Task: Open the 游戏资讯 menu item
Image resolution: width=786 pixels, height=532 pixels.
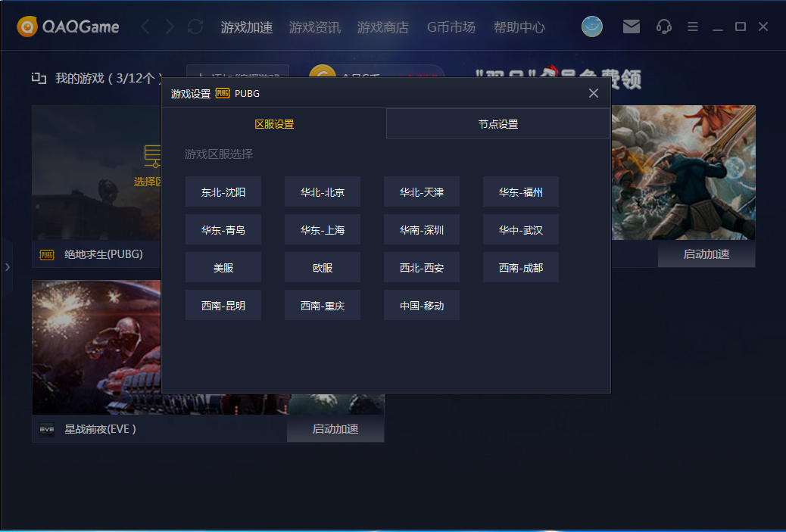Action: coord(315,27)
